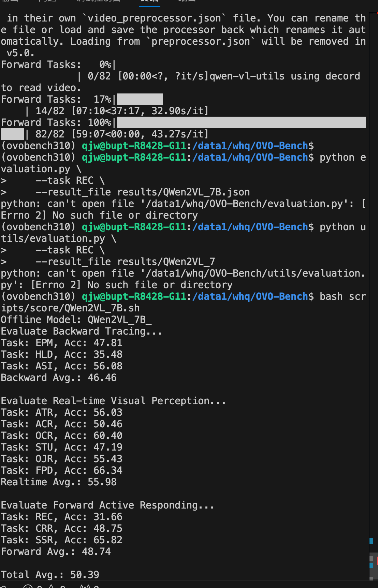
Task: Click the Backward Avg.: 46.46 result line
Action: tap(59, 378)
